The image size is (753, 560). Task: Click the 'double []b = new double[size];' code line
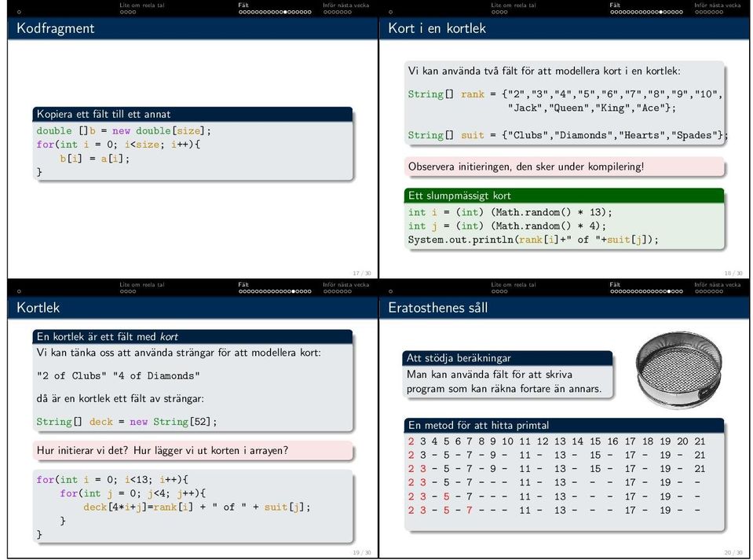click(x=123, y=130)
